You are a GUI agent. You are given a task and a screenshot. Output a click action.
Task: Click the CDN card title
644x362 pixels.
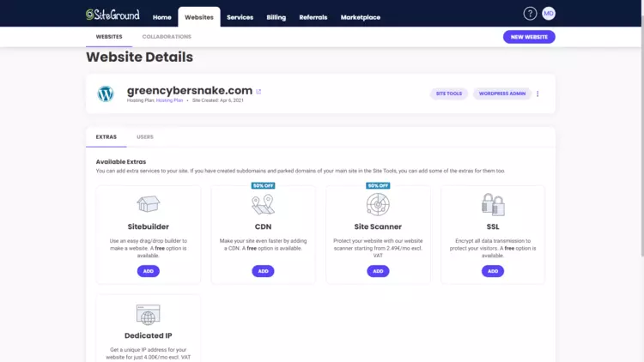pyautogui.click(x=263, y=226)
